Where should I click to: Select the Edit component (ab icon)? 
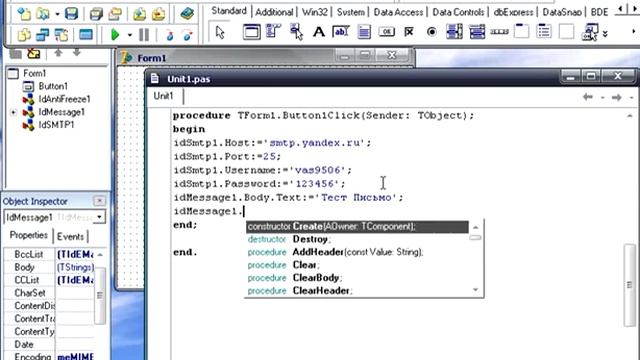[x=340, y=31]
